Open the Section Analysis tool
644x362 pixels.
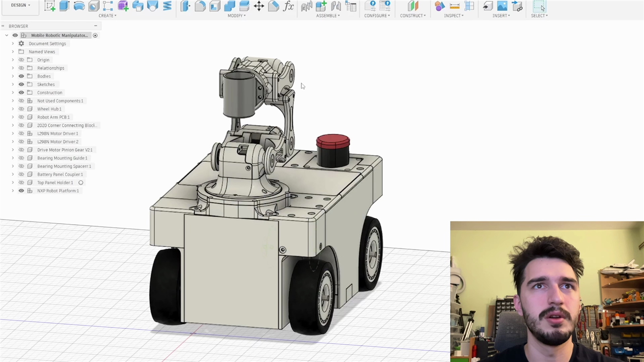(x=469, y=6)
